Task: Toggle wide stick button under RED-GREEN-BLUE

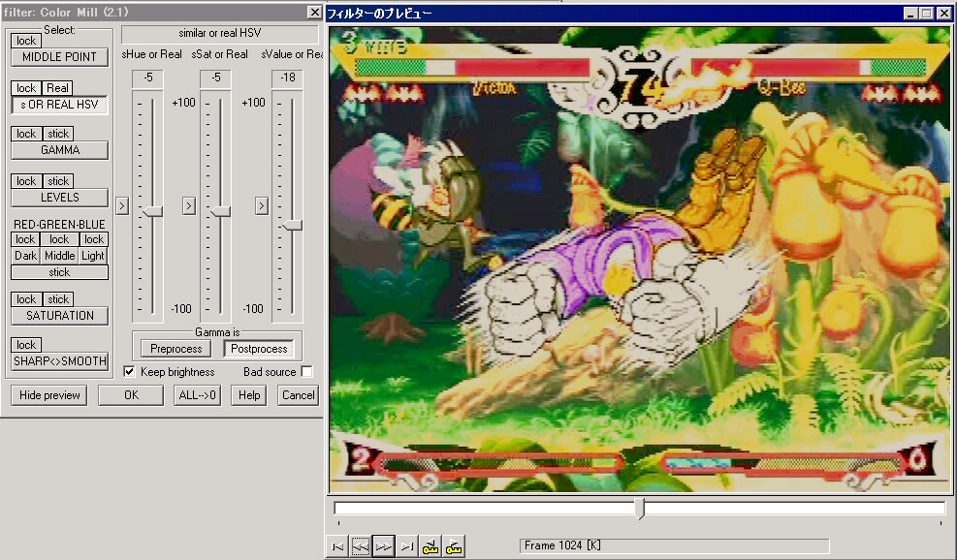Action: click(59, 272)
